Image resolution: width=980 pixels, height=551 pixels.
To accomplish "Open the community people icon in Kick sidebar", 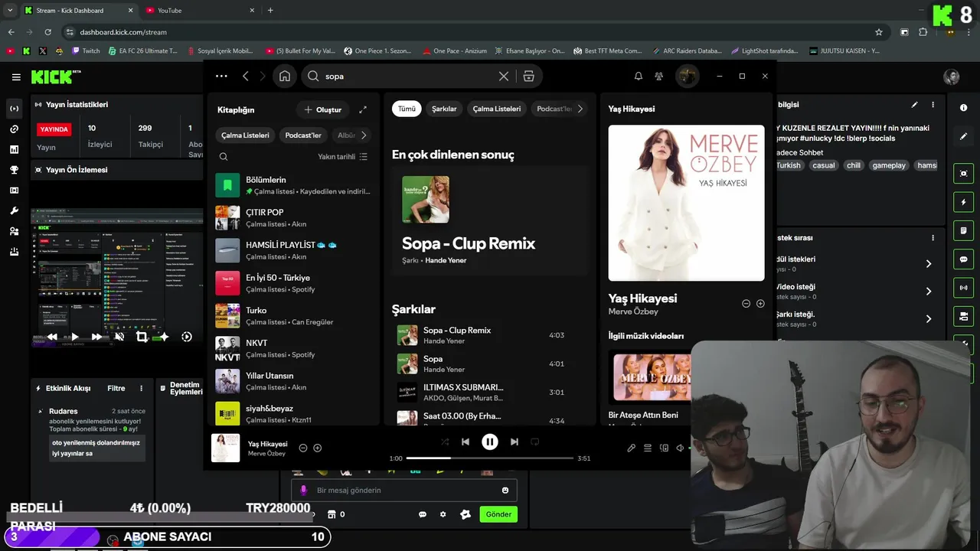I will pyautogui.click(x=14, y=231).
